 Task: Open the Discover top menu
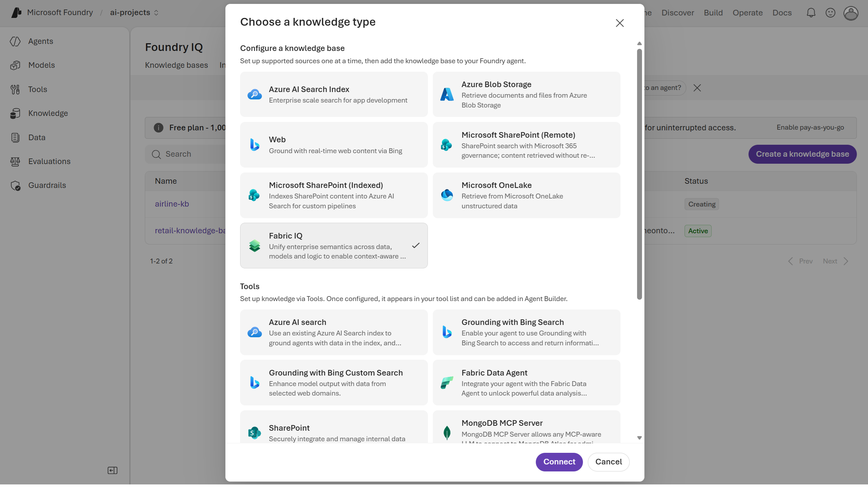(x=677, y=13)
